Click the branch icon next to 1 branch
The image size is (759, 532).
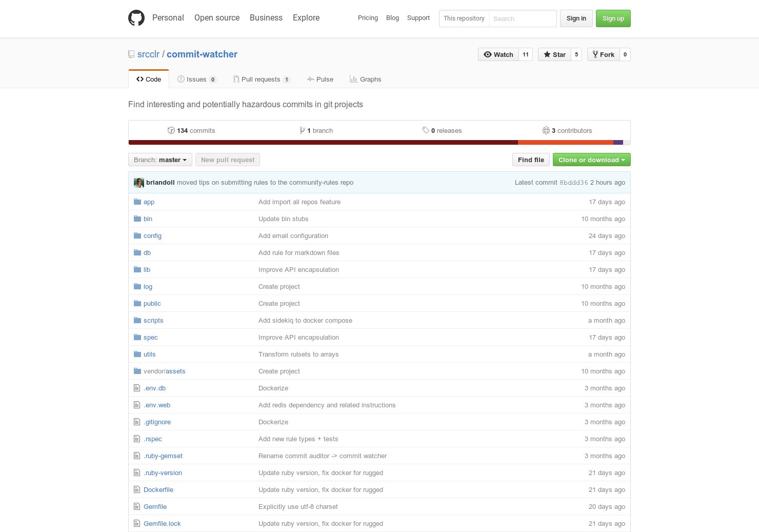[x=303, y=130]
